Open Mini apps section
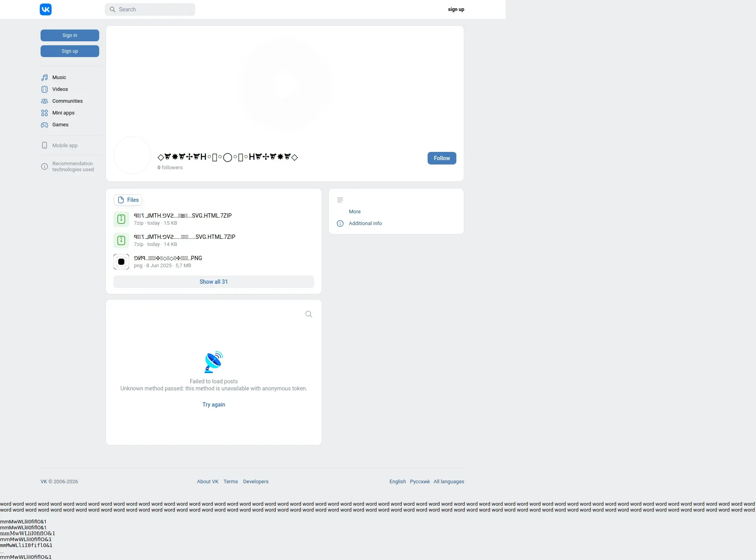756x560 pixels. pos(63,113)
